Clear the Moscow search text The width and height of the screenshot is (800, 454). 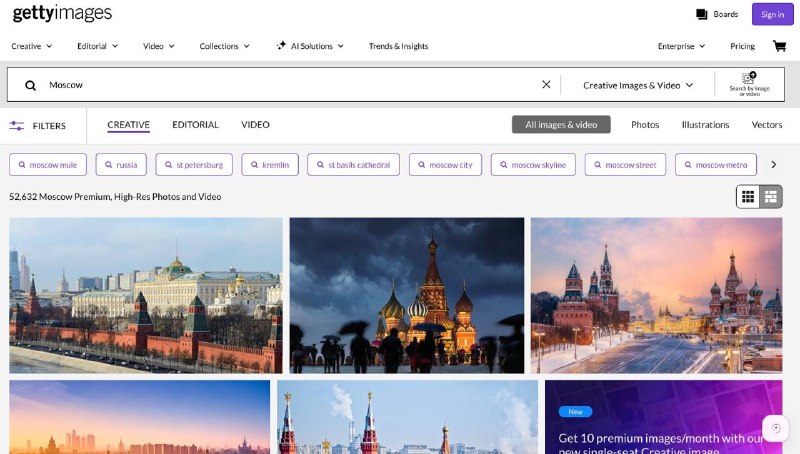point(546,84)
